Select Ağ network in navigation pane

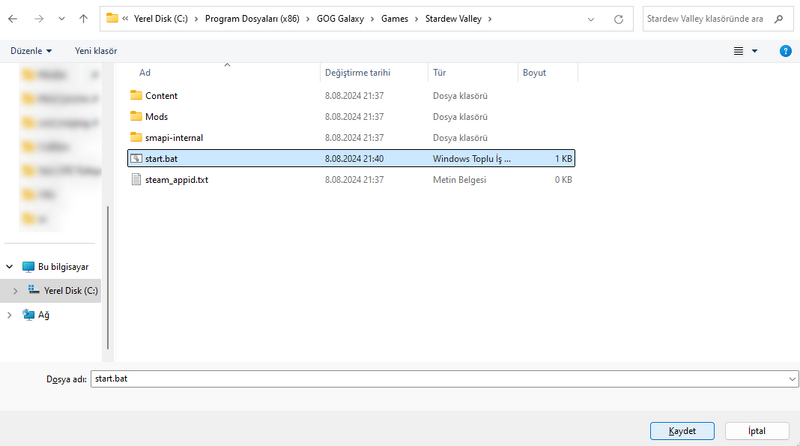pyautogui.click(x=36, y=315)
